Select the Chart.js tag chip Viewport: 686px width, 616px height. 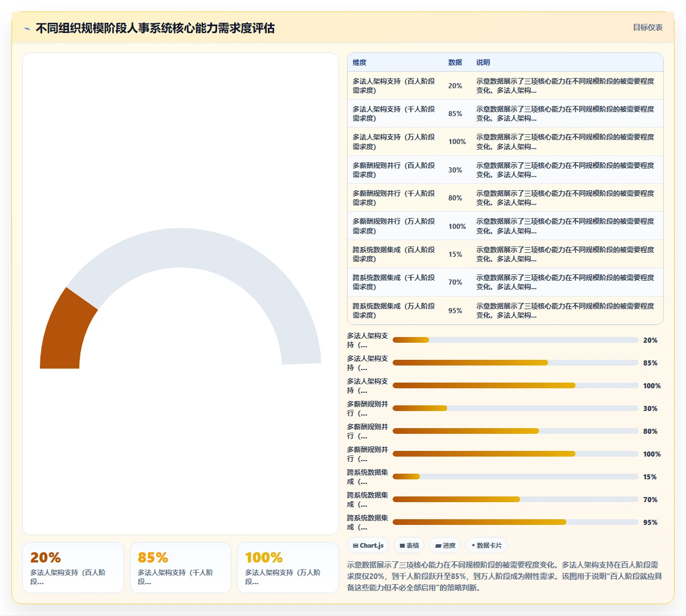point(368,545)
